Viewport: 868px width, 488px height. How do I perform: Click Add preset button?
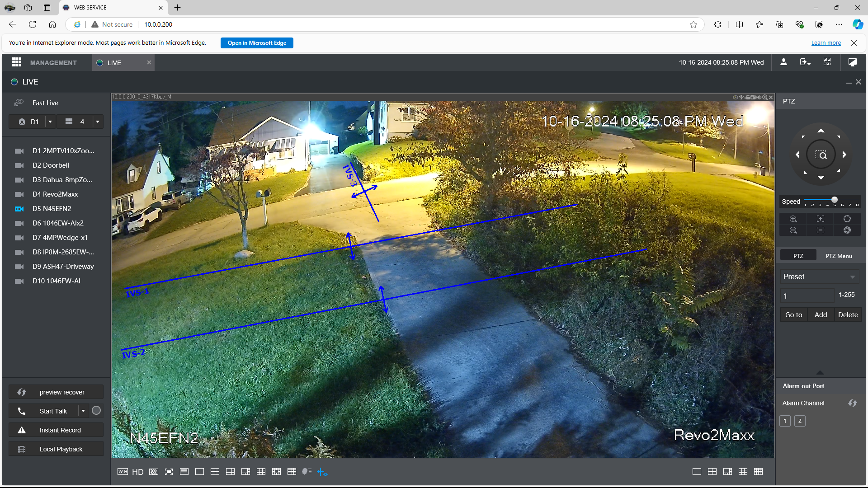click(x=821, y=315)
